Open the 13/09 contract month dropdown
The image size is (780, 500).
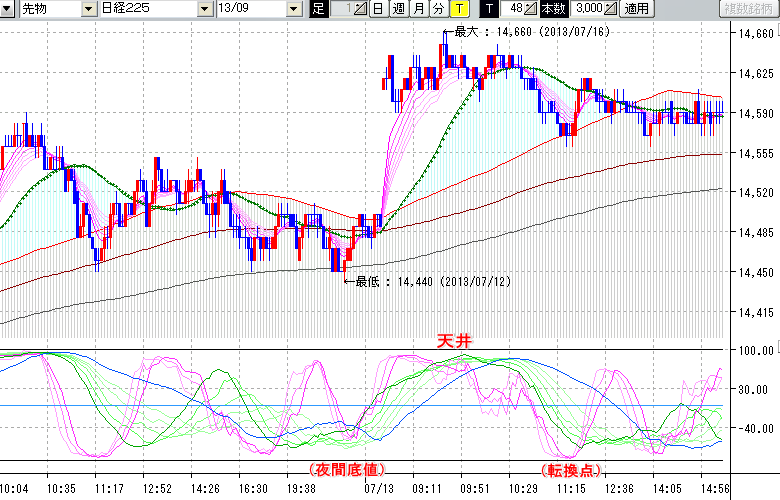tap(293, 9)
